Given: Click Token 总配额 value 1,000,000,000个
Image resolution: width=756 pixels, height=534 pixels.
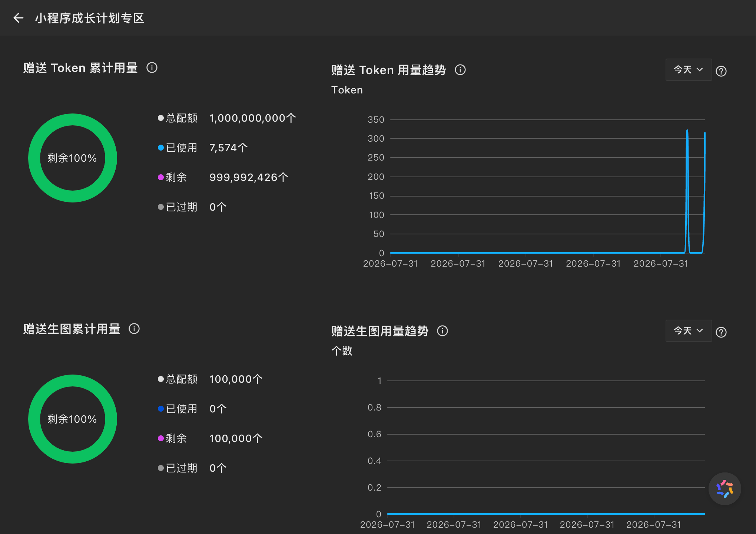Looking at the screenshot, I should 253,118.
